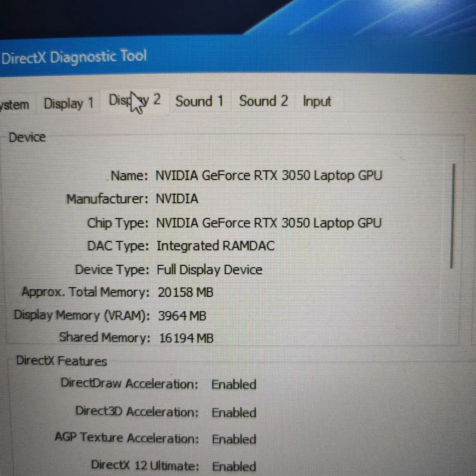The width and height of the screenshot is (476, 476).
Task: Open the Input tab
Action: [x=317, y=102]
